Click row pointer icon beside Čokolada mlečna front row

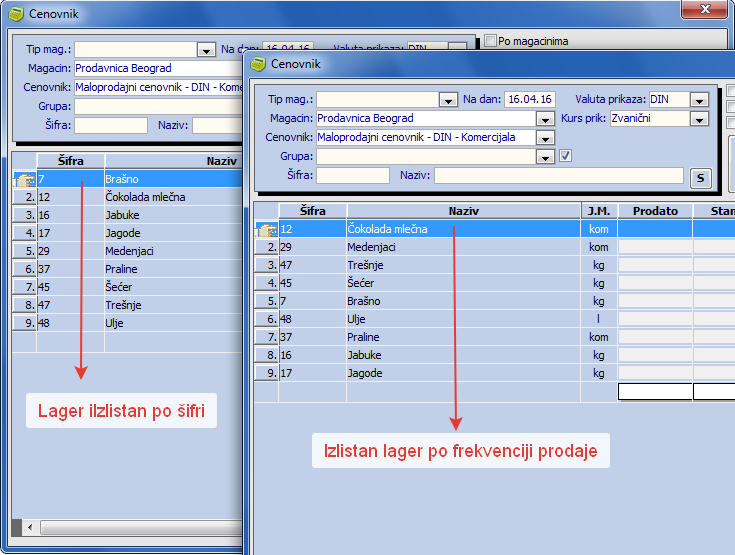tap(266, 229)
